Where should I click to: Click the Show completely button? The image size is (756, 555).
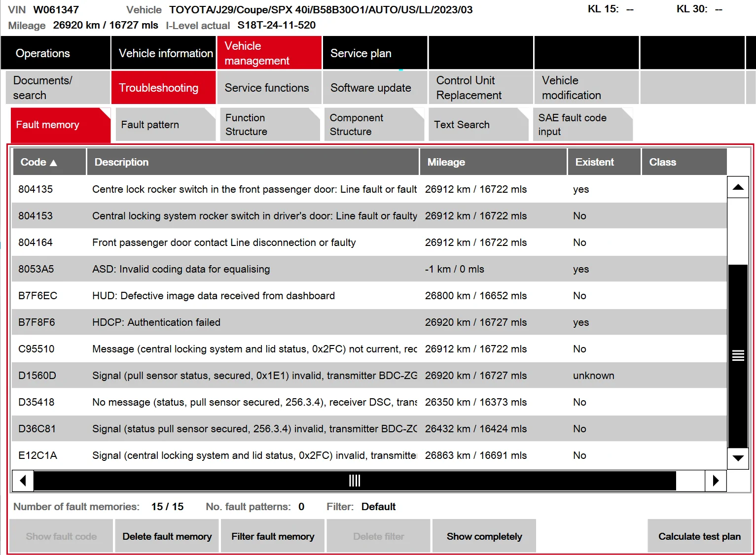[484, 536]
